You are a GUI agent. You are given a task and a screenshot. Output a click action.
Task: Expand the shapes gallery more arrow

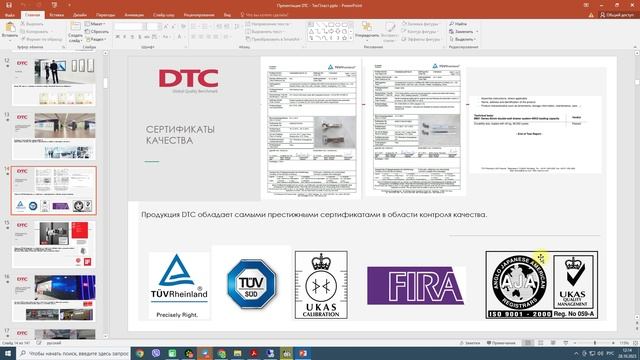pos(351,38)
